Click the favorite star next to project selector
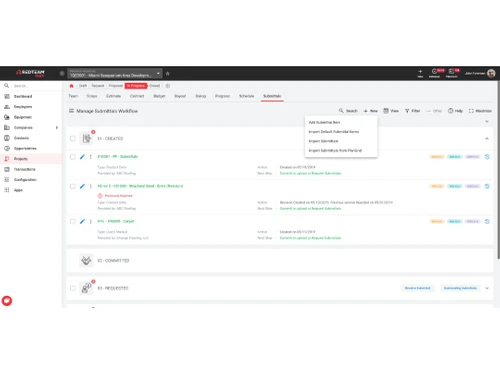 [168, 74]
